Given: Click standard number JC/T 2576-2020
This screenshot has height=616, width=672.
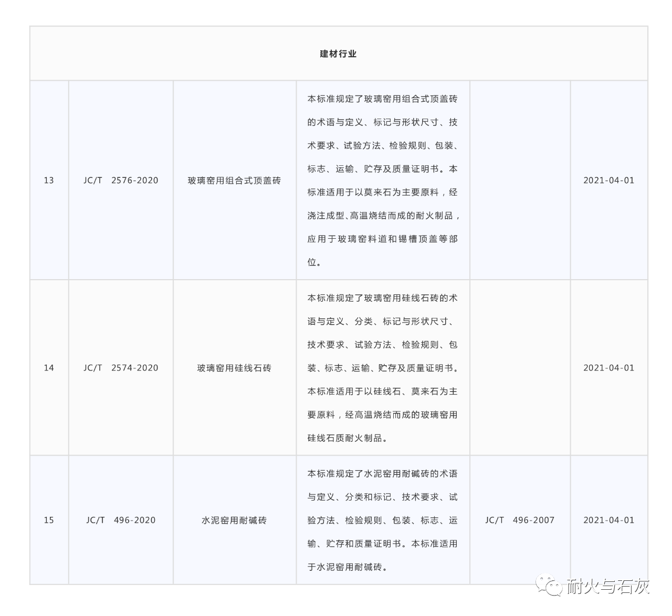Looking at the screenshot, I should [x=121, y=180].
